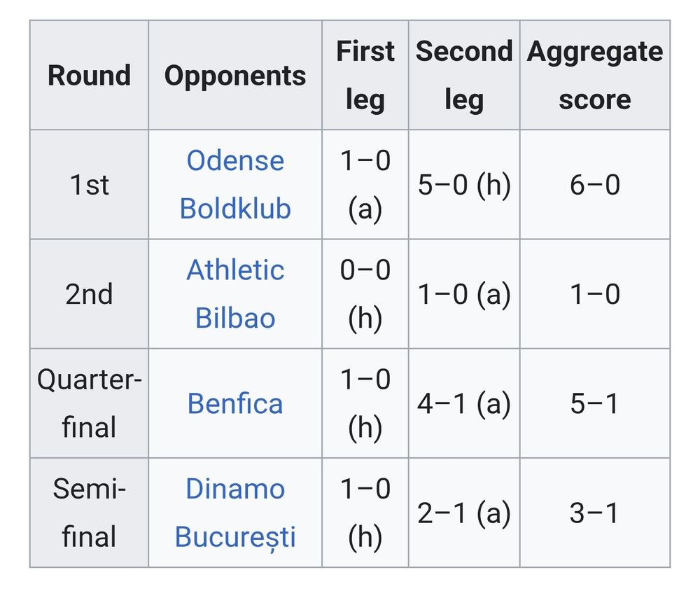Viewport: 700px width, 591px height.
Task: Open the Benfica link
Action: point(235,404)
